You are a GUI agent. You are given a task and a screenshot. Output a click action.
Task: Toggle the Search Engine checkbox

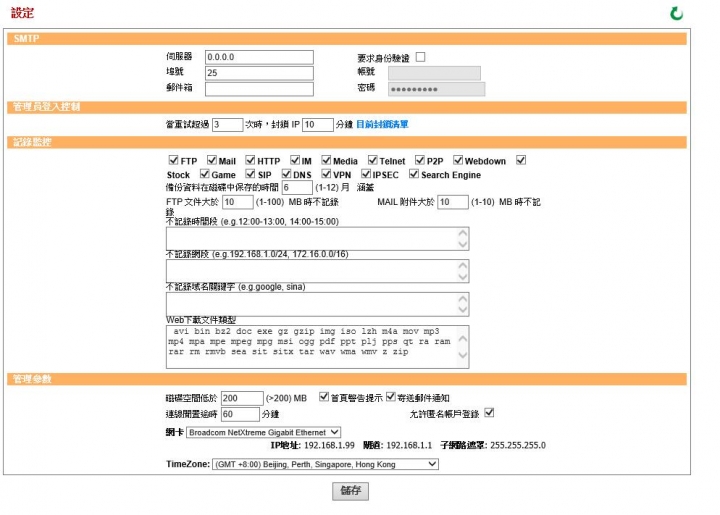click(x=414, y=174)
